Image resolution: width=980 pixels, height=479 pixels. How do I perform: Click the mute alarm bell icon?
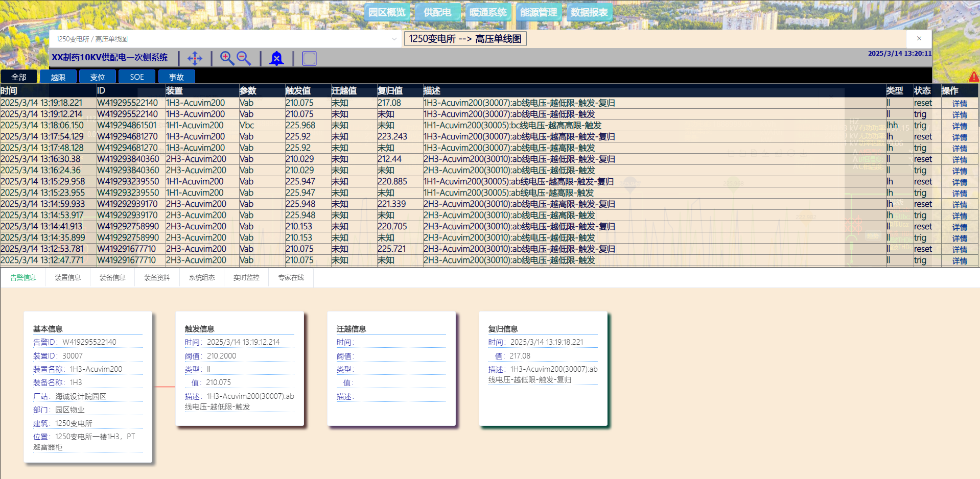coord(276,58)
